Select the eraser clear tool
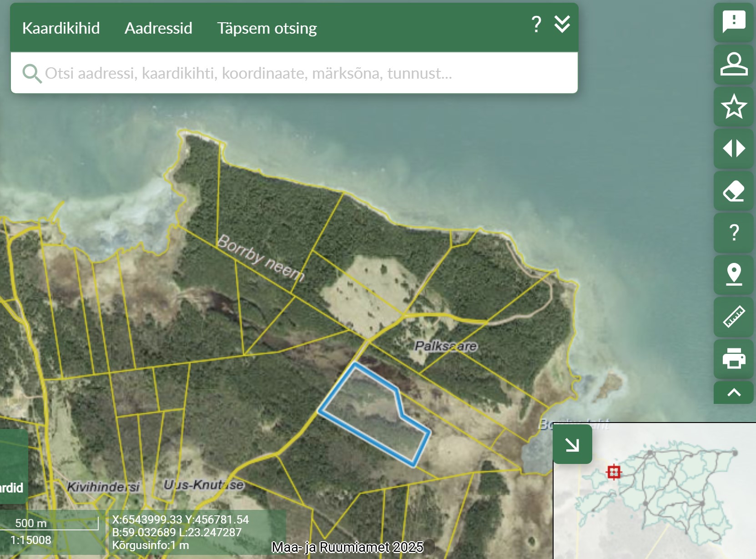The width and height of the screenshot is (756, 559). (733, 191)
